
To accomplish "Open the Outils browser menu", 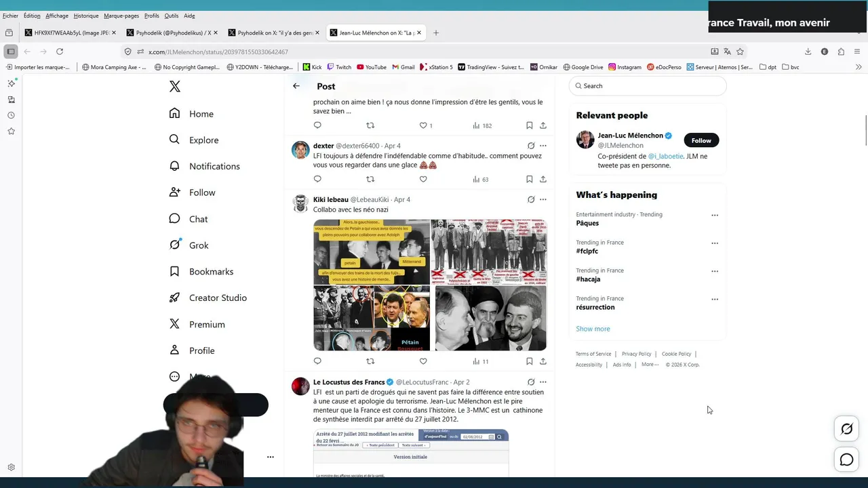I will click(x=171, y=16).
